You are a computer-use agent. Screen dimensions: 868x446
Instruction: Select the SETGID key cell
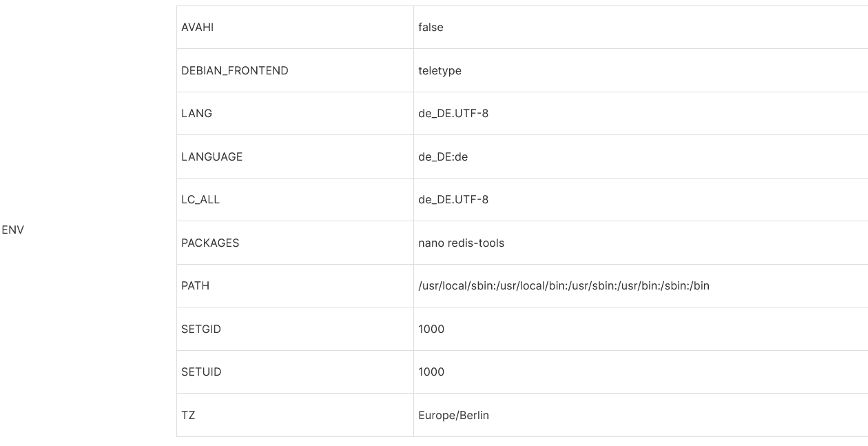pos(201,329)
